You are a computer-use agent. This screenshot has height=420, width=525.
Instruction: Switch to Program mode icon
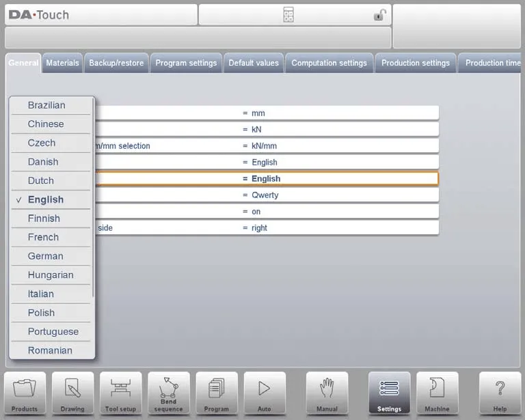pyautogui.click(x=216, y=393)
